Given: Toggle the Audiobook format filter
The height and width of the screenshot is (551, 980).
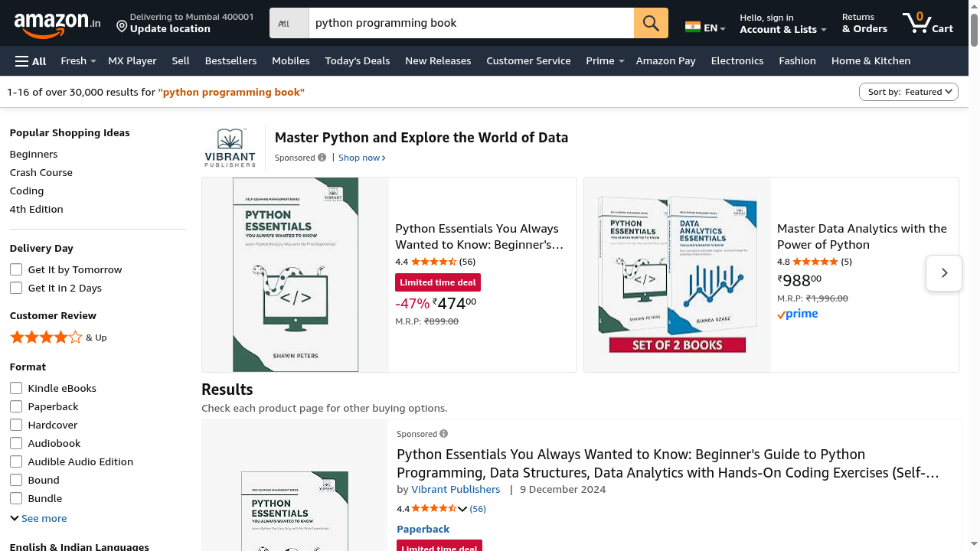Looking at the screenshot, I should click(x=16, y=443).
